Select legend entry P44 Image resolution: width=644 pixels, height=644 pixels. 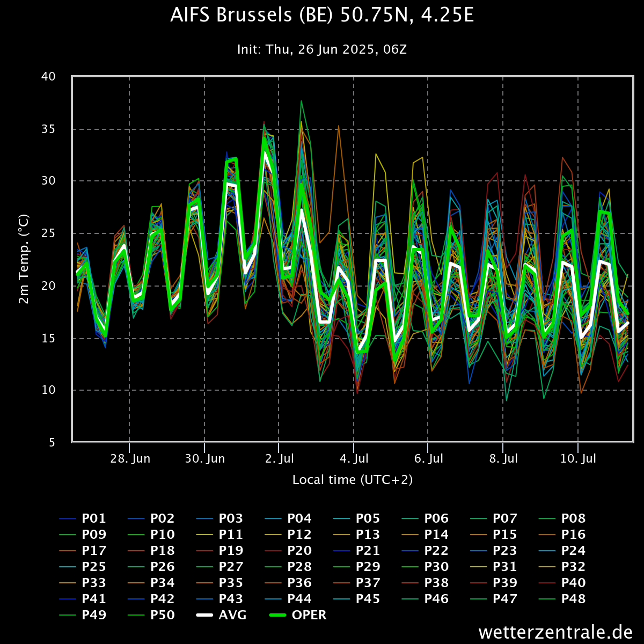[288, 599]
